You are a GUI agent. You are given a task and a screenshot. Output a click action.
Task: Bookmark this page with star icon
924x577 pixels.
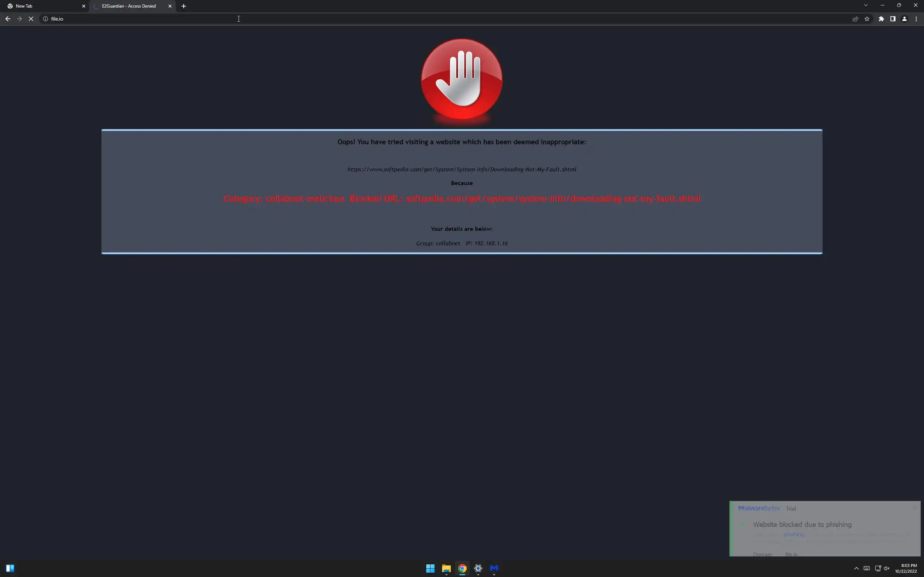coord(867,19)
